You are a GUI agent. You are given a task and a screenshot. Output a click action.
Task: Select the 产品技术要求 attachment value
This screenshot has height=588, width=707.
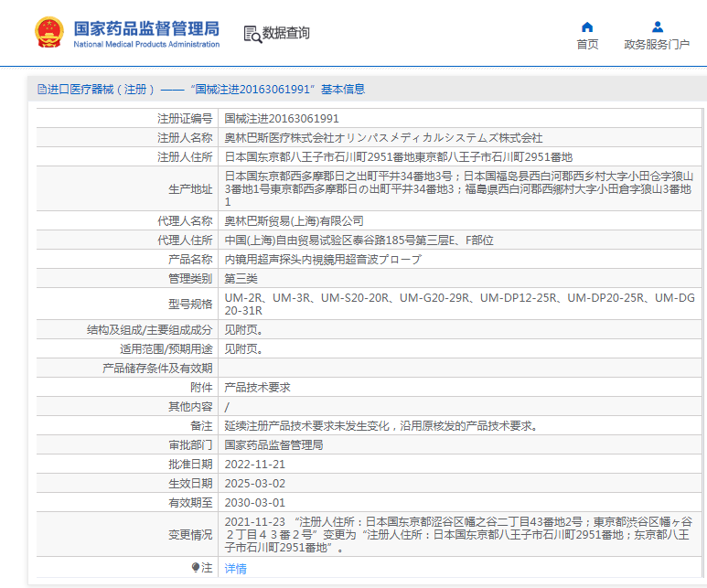(x=257, y=388)
